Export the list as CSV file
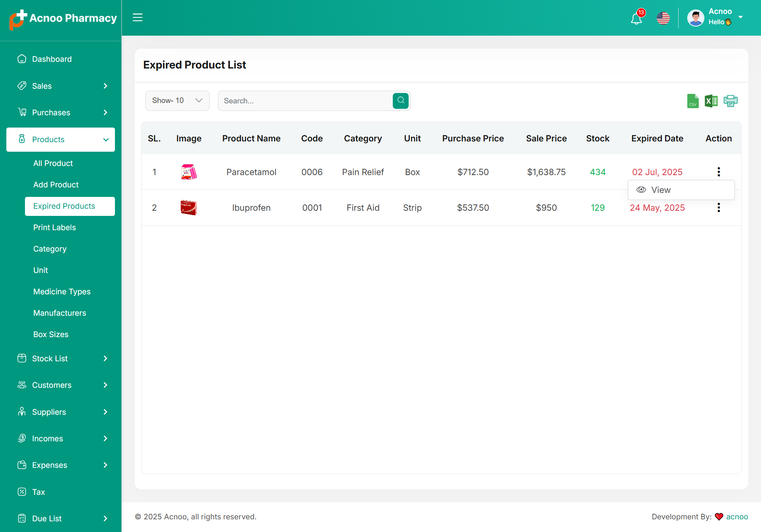This screenshot has width=761, height=532. 692,101
